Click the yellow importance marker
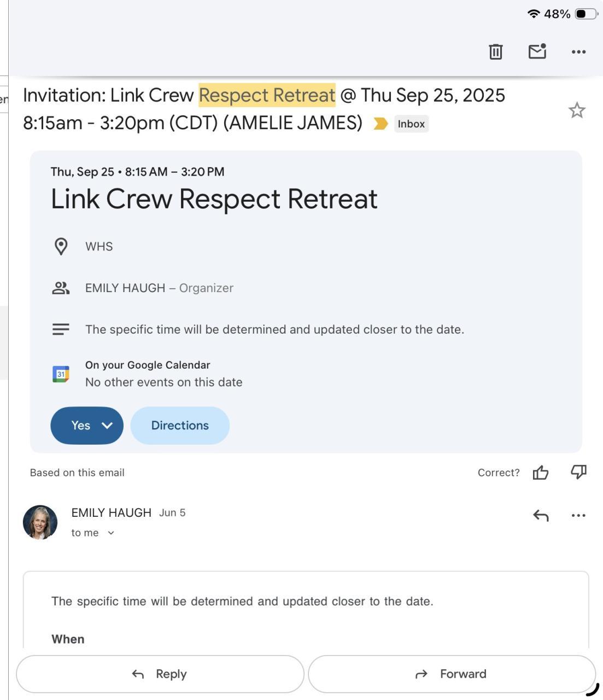 pos(380,124)
